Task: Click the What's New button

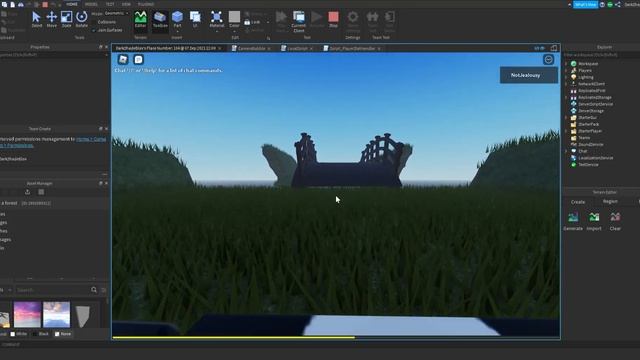Action: pos(586,4)
